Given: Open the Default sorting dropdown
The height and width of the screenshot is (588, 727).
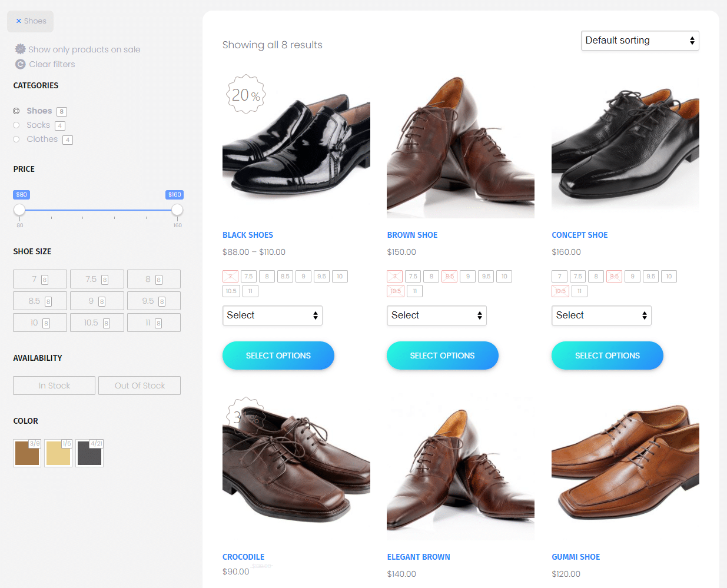Looking at the screenshot, I should point(639,41).
